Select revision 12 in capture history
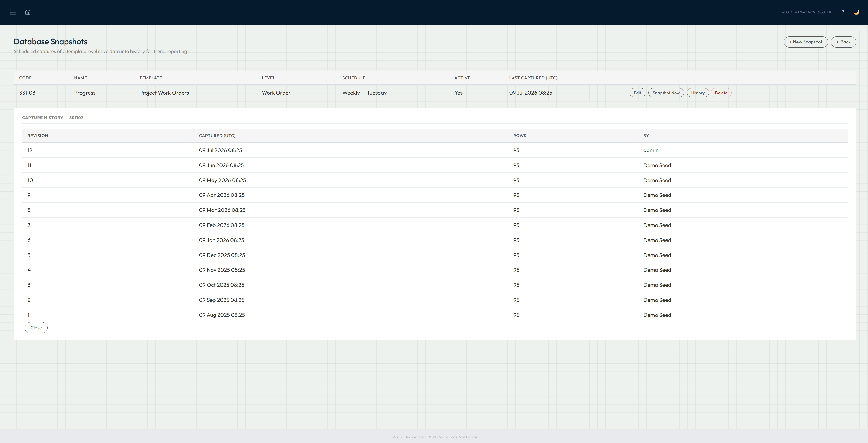 tap(30, 150)
